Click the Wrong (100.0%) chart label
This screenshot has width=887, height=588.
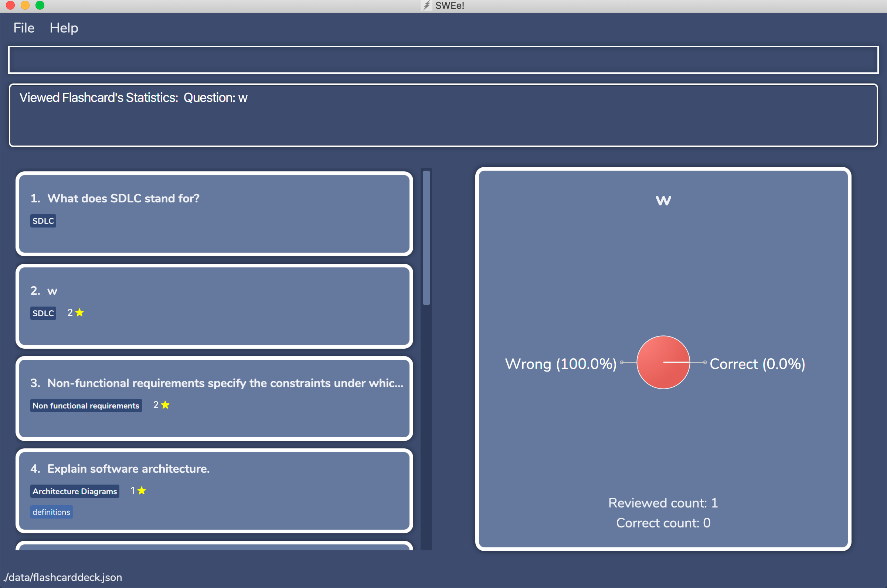561,364
